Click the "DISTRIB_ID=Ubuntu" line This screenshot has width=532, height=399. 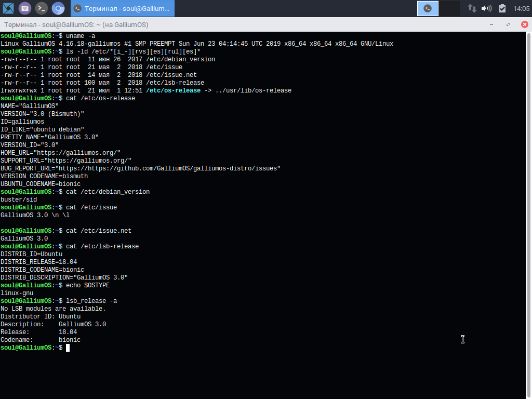coord(31,255)
